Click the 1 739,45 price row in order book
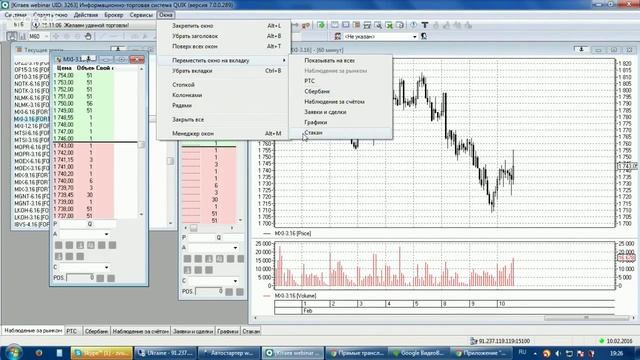 coord(84,195)
